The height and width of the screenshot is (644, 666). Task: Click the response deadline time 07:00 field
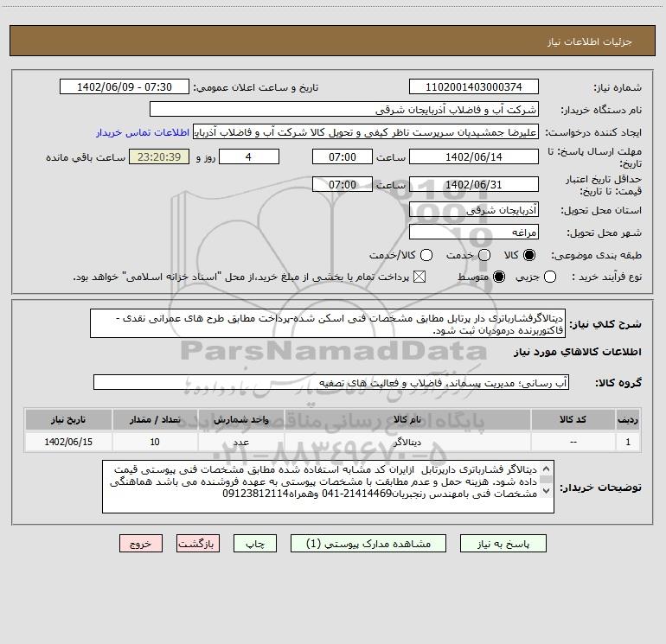[x=343, y=156]
